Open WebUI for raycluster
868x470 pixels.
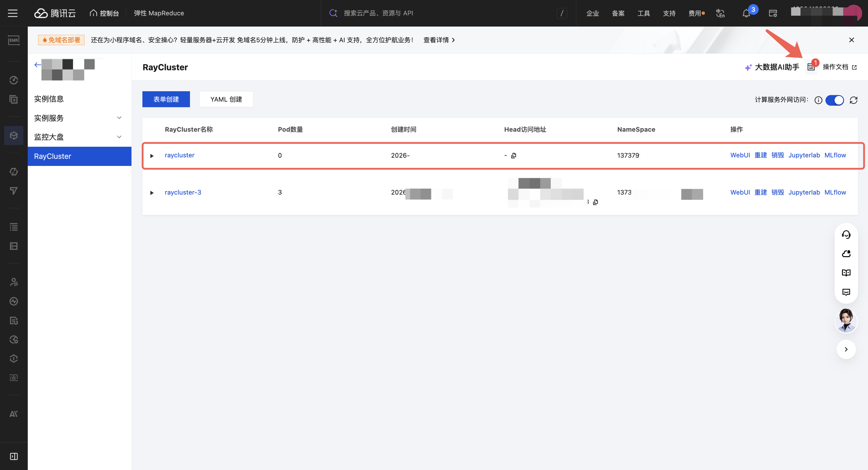[x=740, y=155]
